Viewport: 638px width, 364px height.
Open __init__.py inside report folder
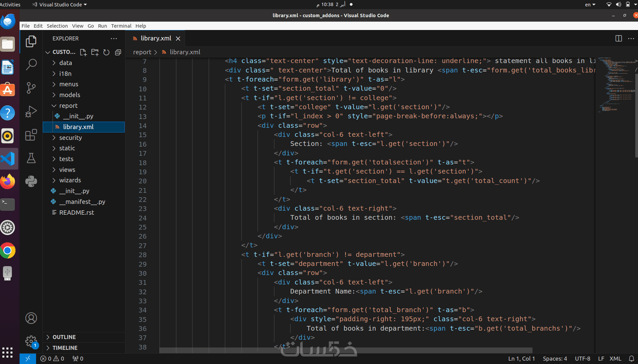coord(84,116)
